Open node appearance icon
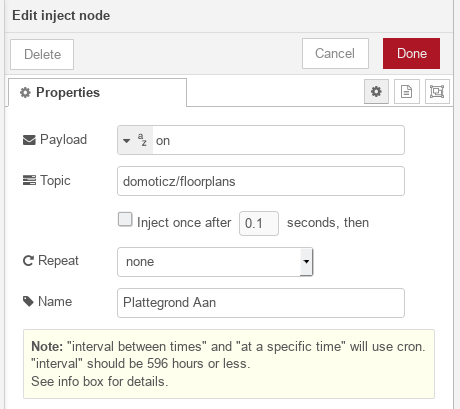 [437, 91]
